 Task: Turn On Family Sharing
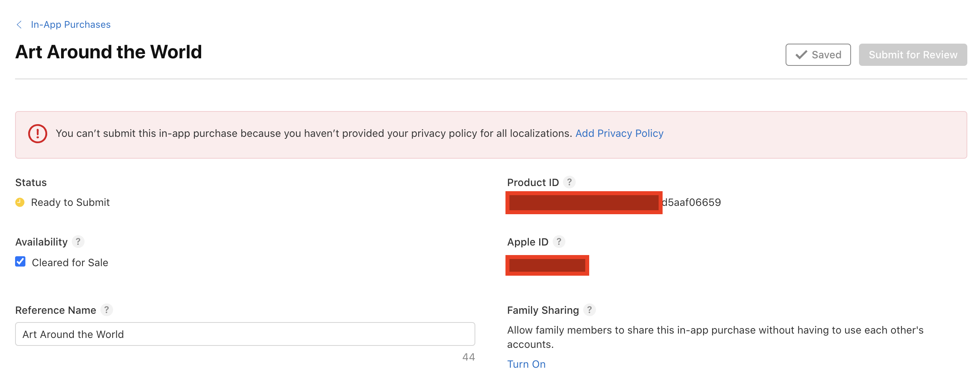[526, 364]
